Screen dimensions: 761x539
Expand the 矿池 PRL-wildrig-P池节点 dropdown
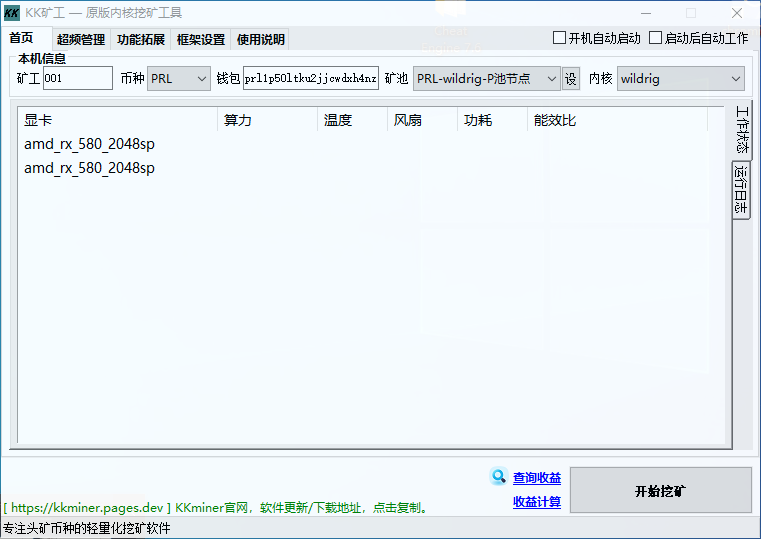[x=487, y=79]
